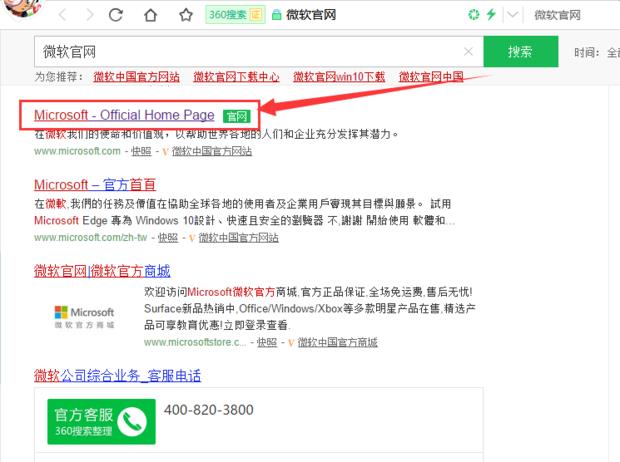This screenshot has width=620, height=462.
Task: Click the www.microsoftstore.c... URL text
Action: click(195, 342)
